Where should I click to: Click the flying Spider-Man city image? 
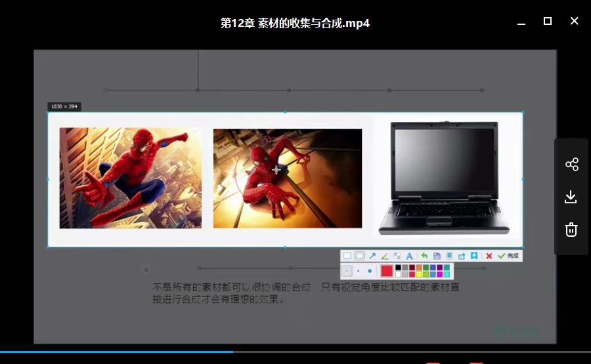(x=131, y=178)
